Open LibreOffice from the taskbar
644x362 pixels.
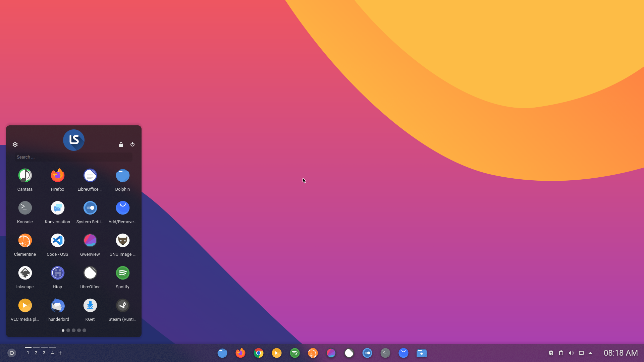tap(349, 353)
